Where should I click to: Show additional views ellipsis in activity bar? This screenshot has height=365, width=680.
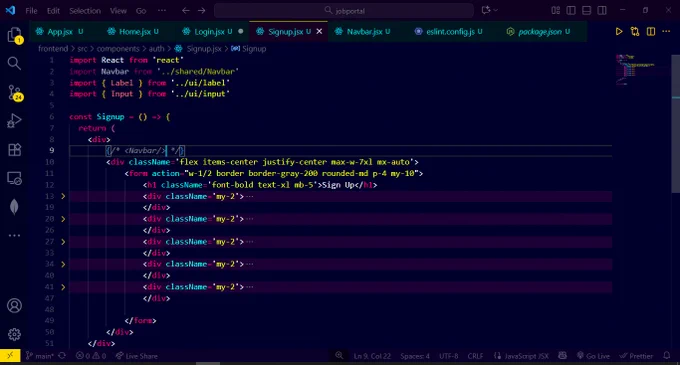point(14,235)
